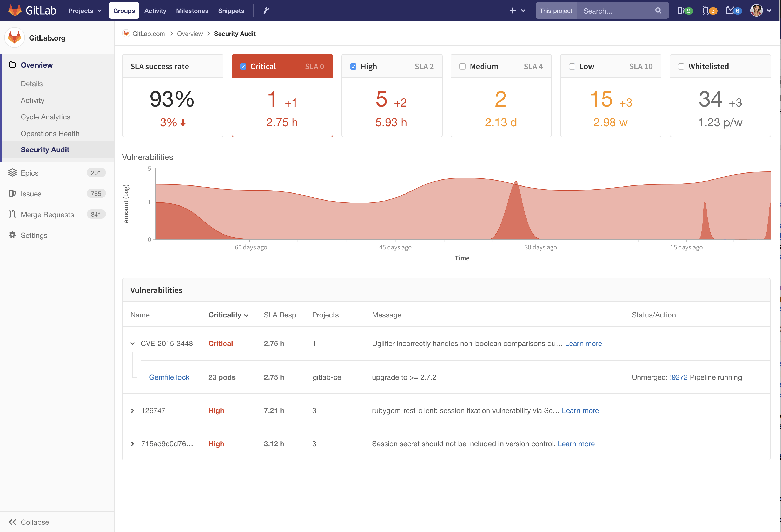Click Learn more for rubygem-rest-client
Image resolution: width=781 pixels, height=532 pixels.
pyautogui.click(x=580, y=410)
